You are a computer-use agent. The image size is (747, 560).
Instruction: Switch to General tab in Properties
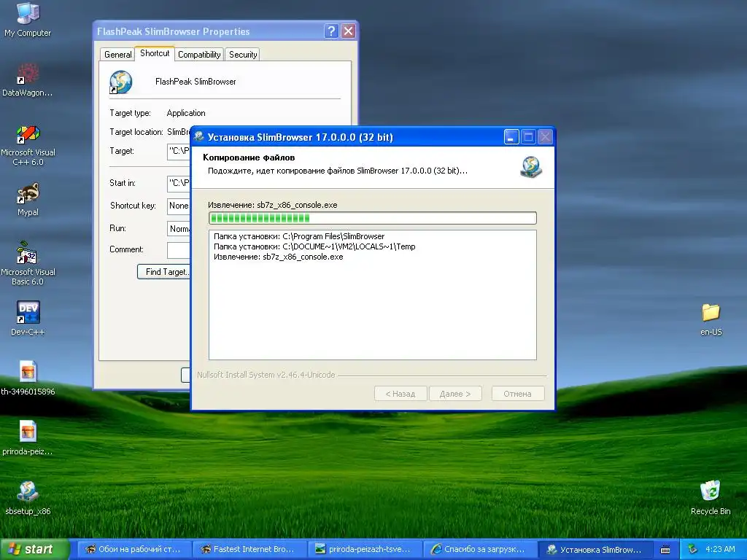point(117,54)
